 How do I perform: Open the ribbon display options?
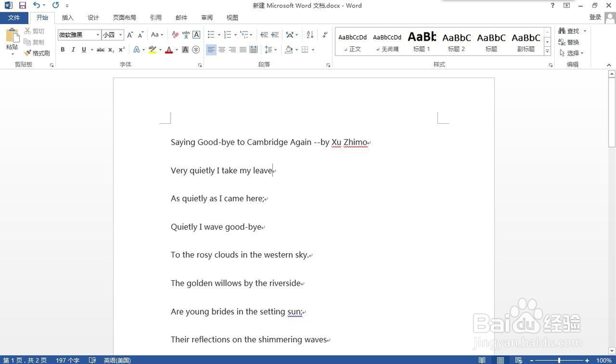(x=567, y=5)
